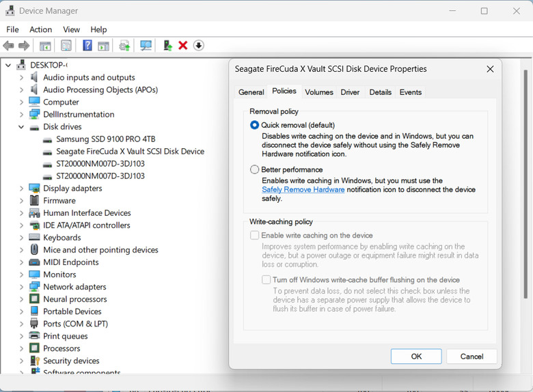Switch to the Events tab
Image resolution: width=533 pixels, height=392 pixels.
coord(411,92)
